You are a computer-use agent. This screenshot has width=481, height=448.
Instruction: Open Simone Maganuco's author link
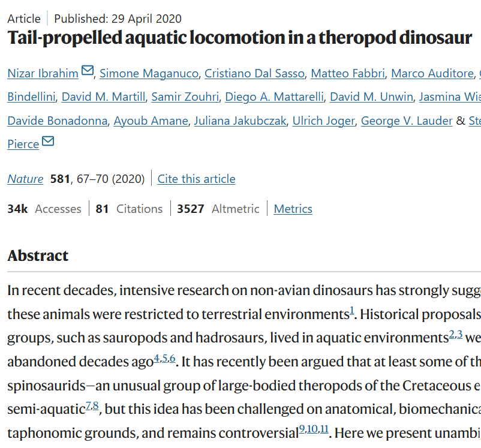click(x=149, y=73)
